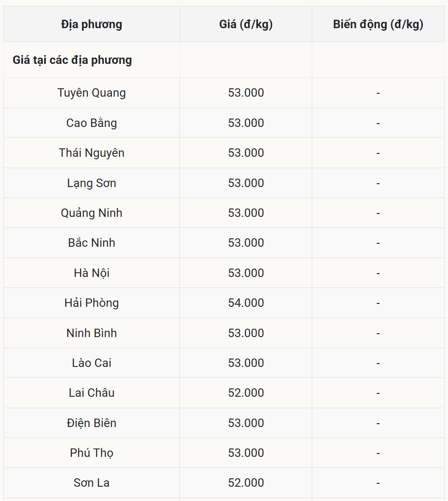
Task: Select the 'Giá tại các địa phương' heading
Action: [x=72, y=60]
